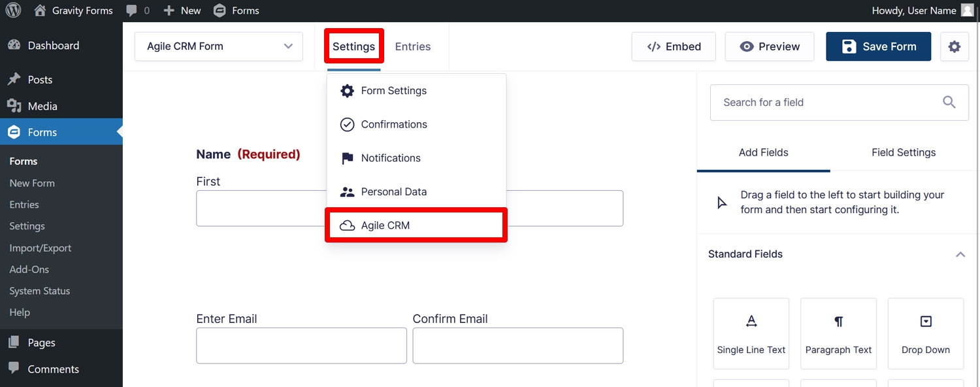
Task: Open the Import/Export submenu link
Action: (41, 248)
